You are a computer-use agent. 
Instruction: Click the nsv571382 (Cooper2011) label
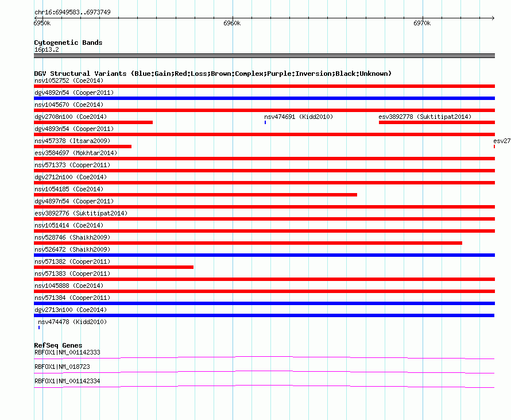72,261
